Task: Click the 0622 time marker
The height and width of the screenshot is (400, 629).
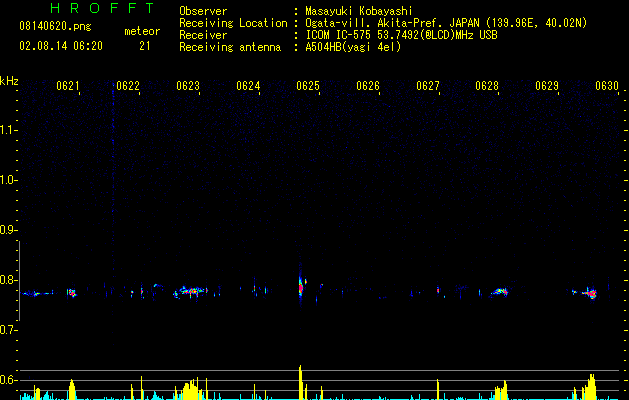Action: pos(128,86)
